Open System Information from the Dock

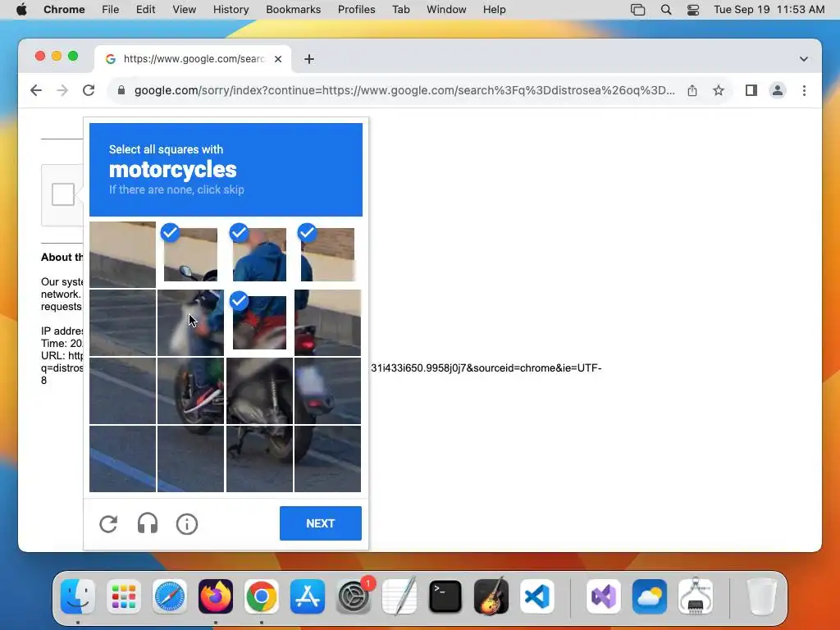tap(696, 596)
